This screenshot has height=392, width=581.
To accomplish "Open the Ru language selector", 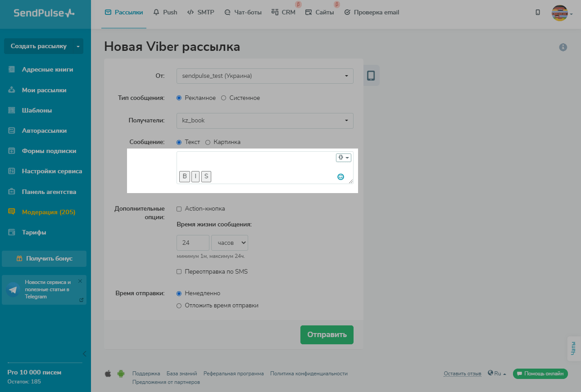I will pos(497,374).
